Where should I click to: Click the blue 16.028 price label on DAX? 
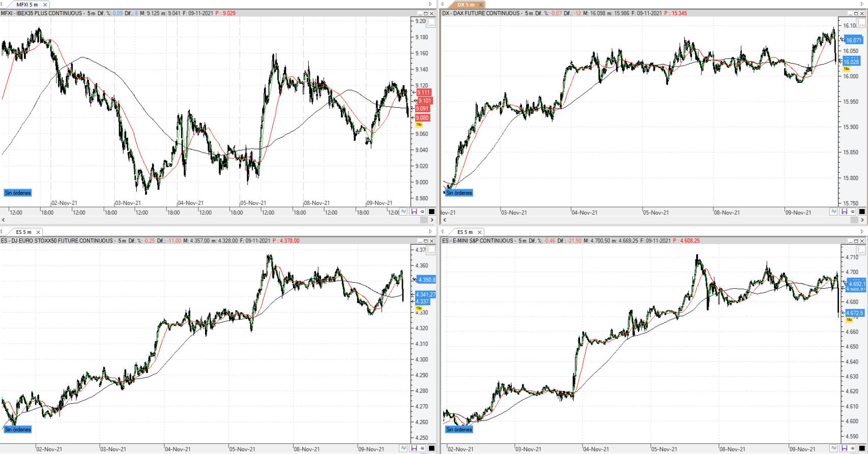click(x=851, y=62)
